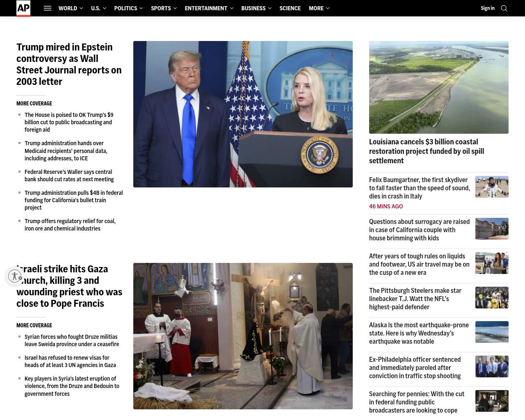Open the accessibility options widget icon
Image resolution: width=525 pixels, height=420 pixels.
tap(15, 276)
